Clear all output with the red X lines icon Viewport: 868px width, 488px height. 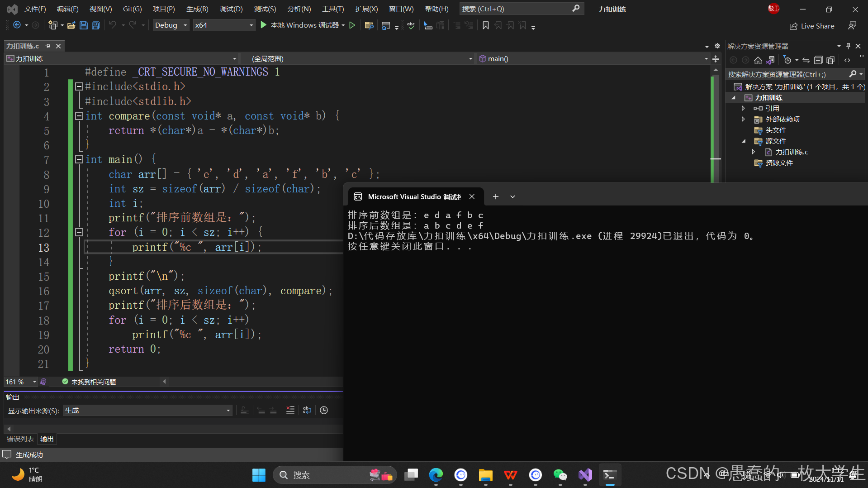[x=290, y=410]
